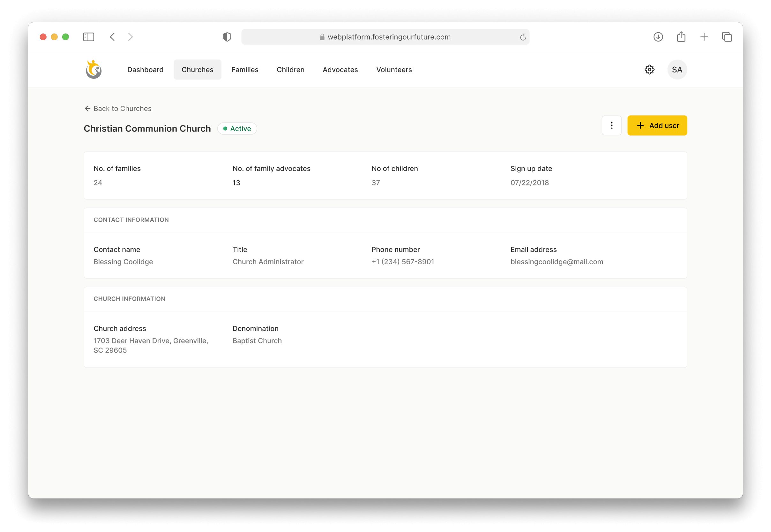Click the browser forward arrow
The height and width of the screenshot is (532, 771).
tap(130, 37)
